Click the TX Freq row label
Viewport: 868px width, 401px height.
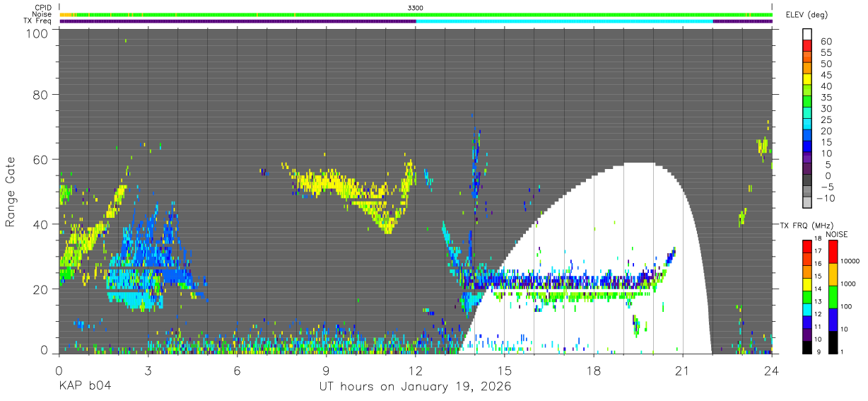(37, 21)
